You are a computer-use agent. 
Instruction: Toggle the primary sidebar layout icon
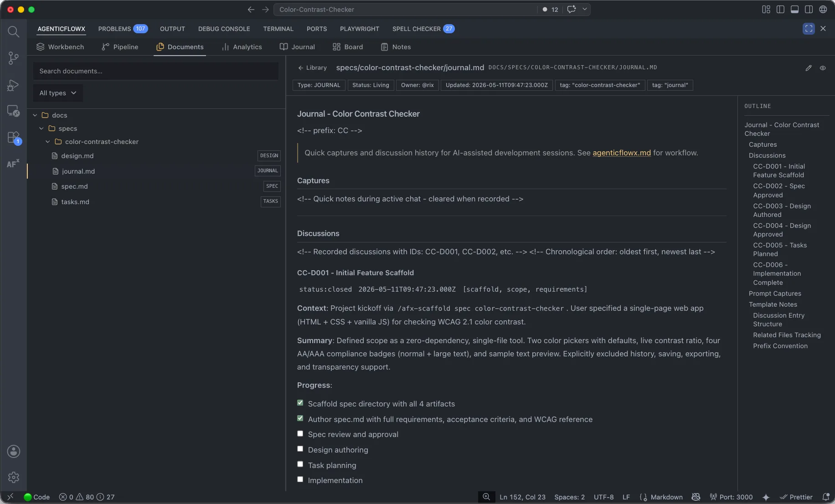pyautogui.click(x=780, y=10)
